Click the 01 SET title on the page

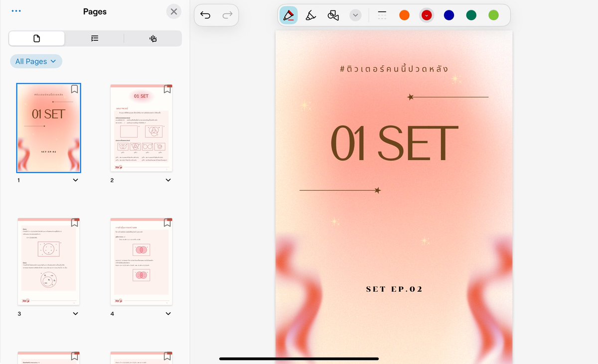(394, 143)
